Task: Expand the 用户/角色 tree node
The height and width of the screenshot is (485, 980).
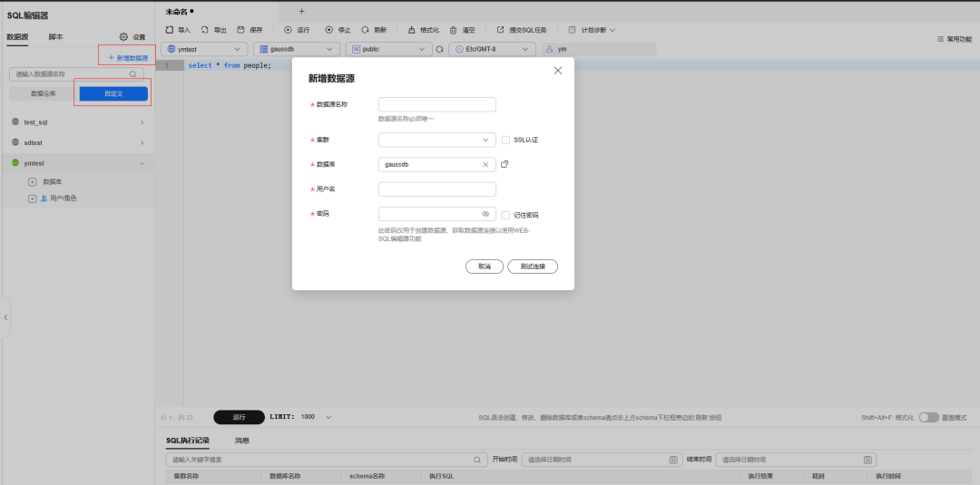Action: click(33, 199)
